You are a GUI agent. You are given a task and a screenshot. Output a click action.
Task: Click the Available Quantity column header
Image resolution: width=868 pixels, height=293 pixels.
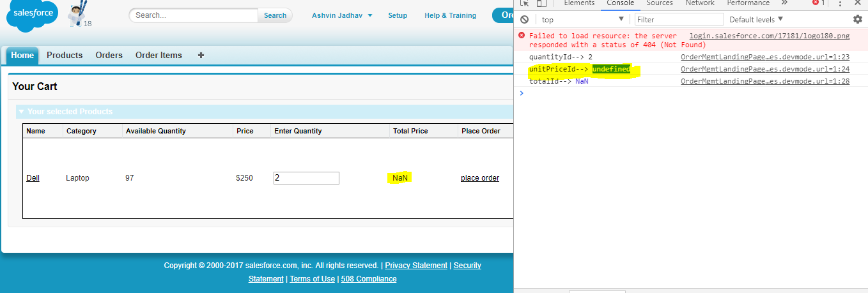(x=156, y=131)
